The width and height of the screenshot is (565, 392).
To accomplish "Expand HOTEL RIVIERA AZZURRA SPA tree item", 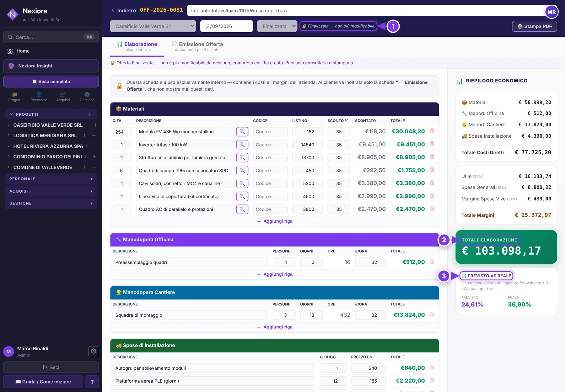I will click(x=8, y=146).
